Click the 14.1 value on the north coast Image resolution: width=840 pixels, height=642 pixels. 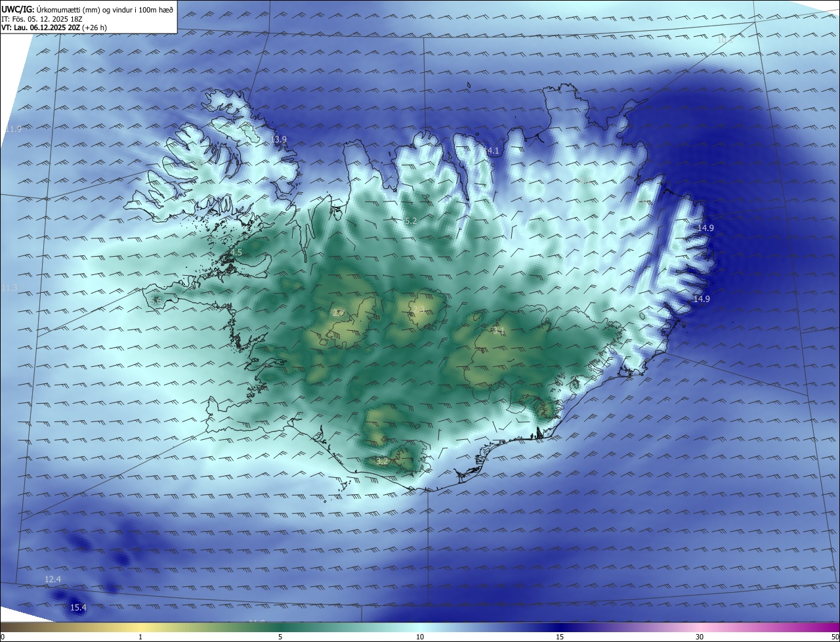click(x=492, y=151)
